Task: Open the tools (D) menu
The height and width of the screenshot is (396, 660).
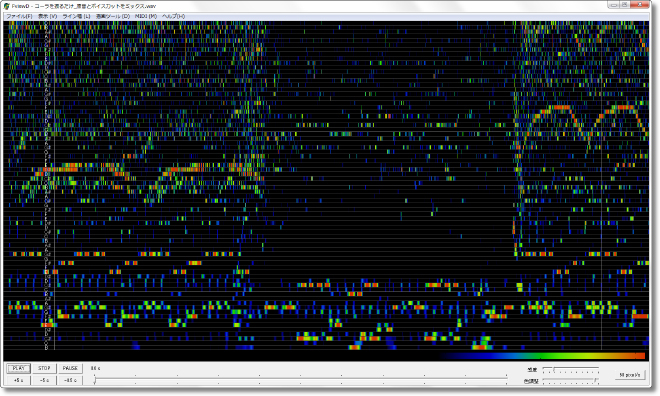Action: [x=113, y=16]
